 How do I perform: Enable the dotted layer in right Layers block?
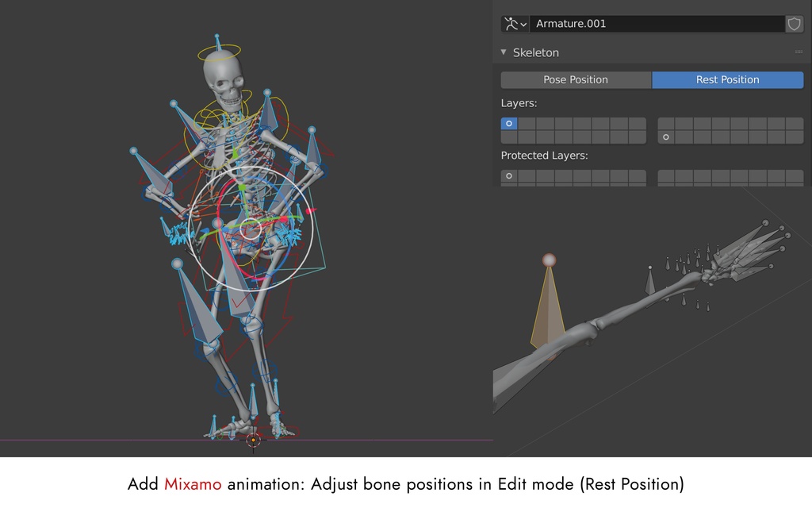tap(666, 137)
